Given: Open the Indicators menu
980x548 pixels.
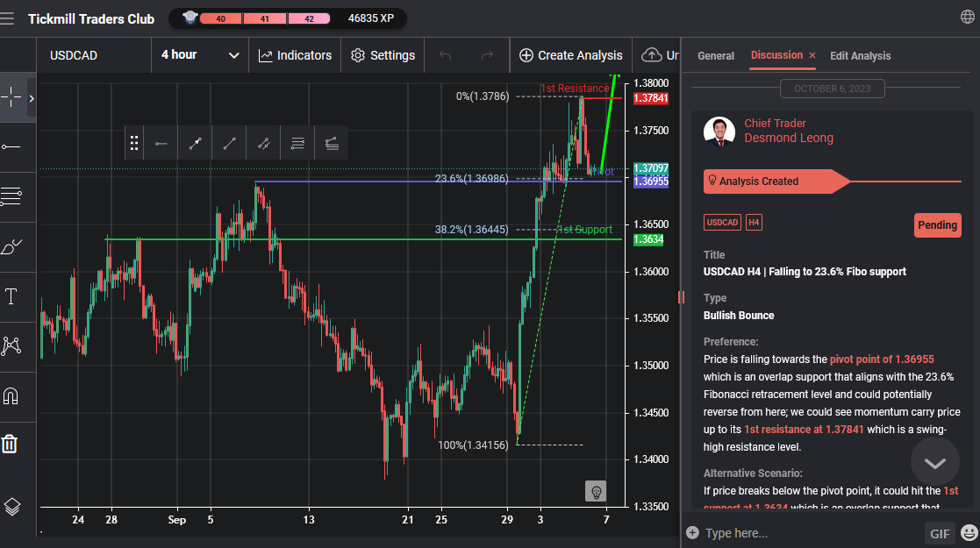Looking at the screenshot, I should 295,55.
